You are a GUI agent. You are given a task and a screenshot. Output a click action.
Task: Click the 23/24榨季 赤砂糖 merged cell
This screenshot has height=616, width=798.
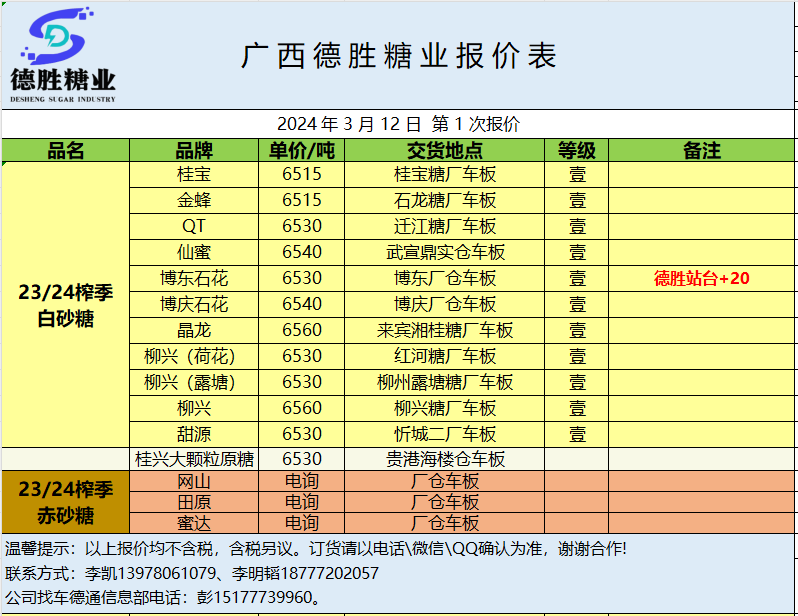pos(66,503)
